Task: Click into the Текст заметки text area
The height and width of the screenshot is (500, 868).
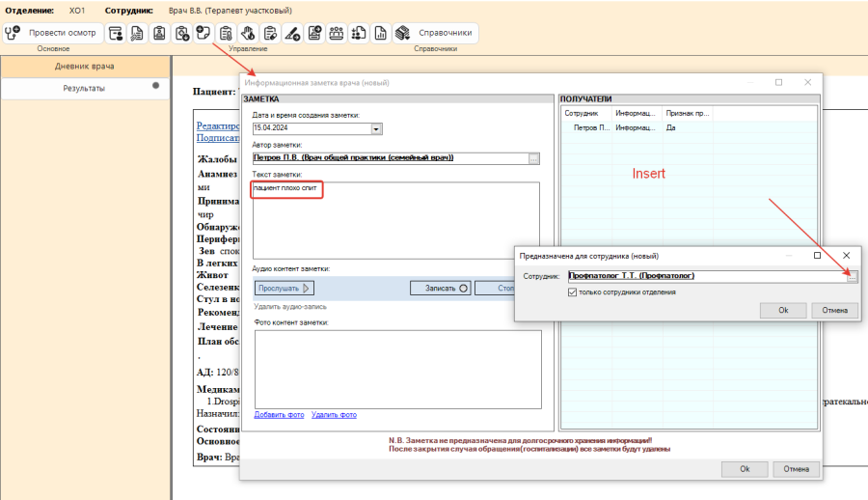Action: [x=395, y=220]
